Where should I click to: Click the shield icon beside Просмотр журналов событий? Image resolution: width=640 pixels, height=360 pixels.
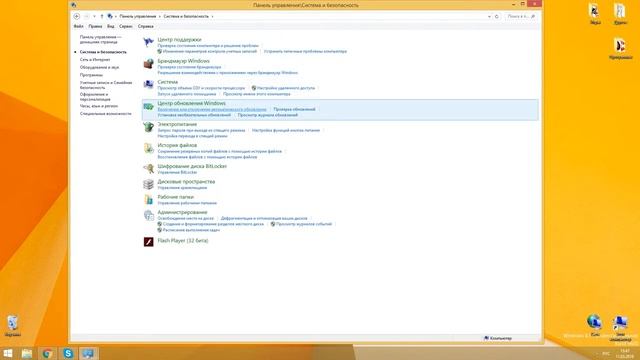click(x=273, y=224)
